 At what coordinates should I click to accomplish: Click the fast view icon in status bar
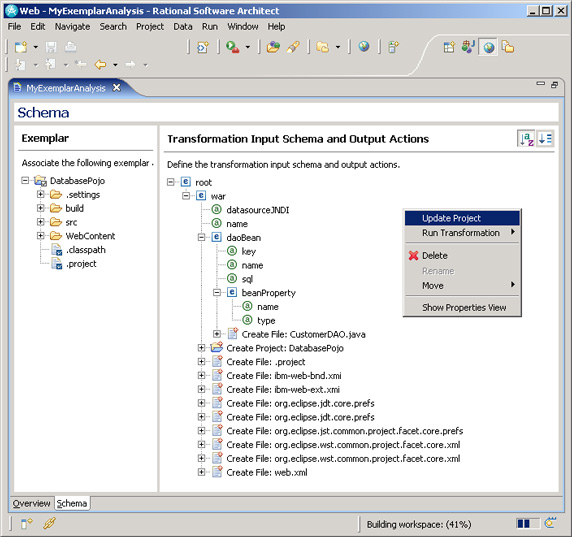coord(26,524)
